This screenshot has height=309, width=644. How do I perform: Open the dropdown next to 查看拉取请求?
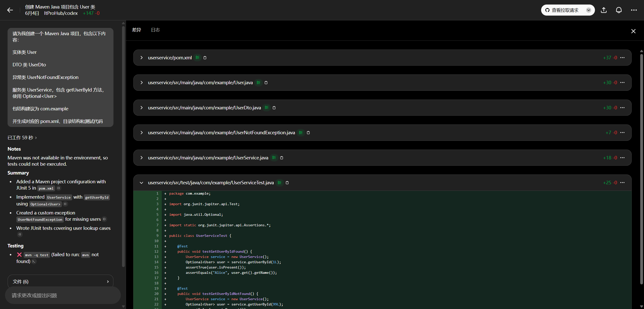coord(588,10)
